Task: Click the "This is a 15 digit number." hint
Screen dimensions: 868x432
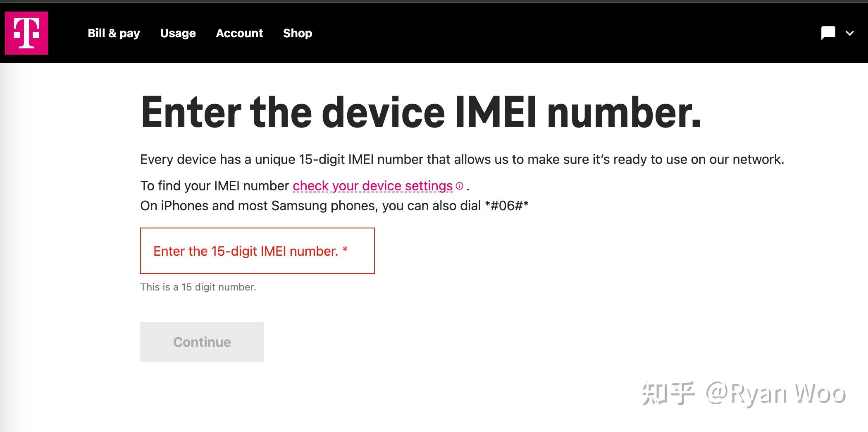Action: [x=198, y=287]
